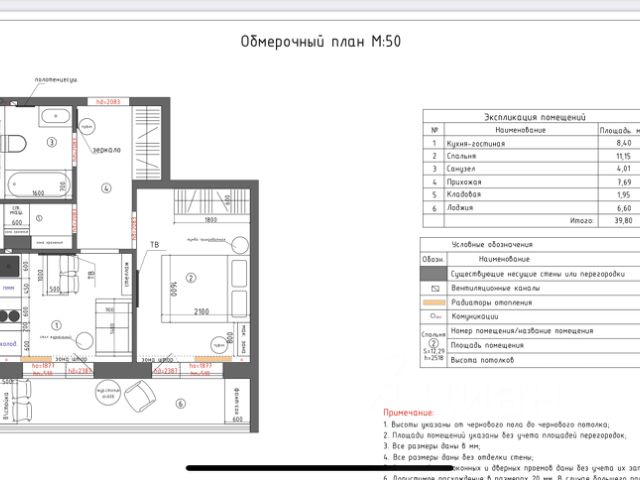Click the area value "7,69"

[624, 182]
